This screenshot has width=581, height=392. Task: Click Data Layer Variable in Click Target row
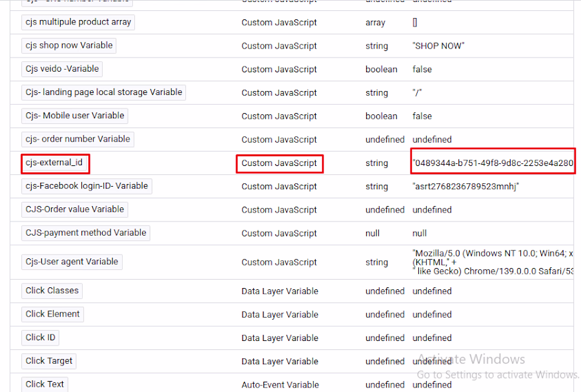pos(280,361)
